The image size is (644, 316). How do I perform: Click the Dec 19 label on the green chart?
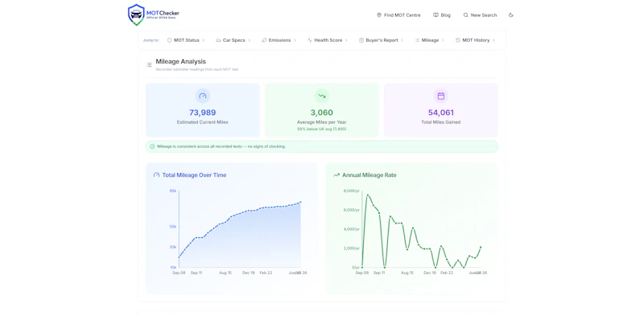pyautogui.click(x=430, y=273)
